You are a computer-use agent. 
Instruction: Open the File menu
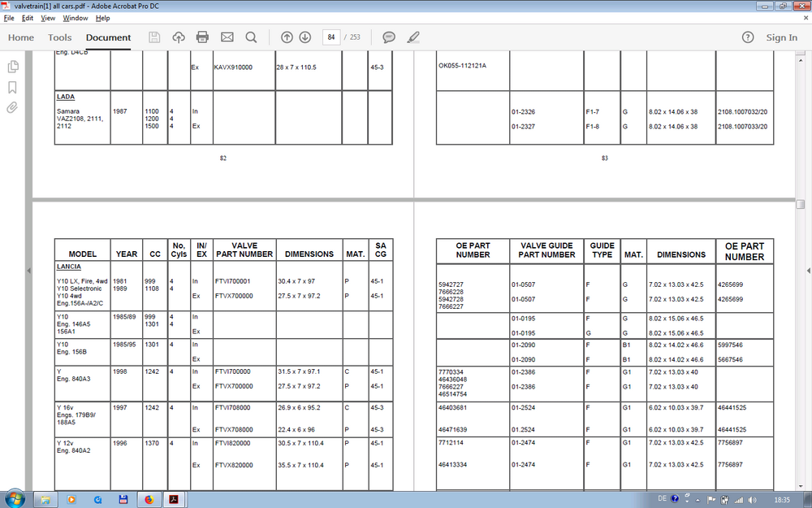coord(9,18)
